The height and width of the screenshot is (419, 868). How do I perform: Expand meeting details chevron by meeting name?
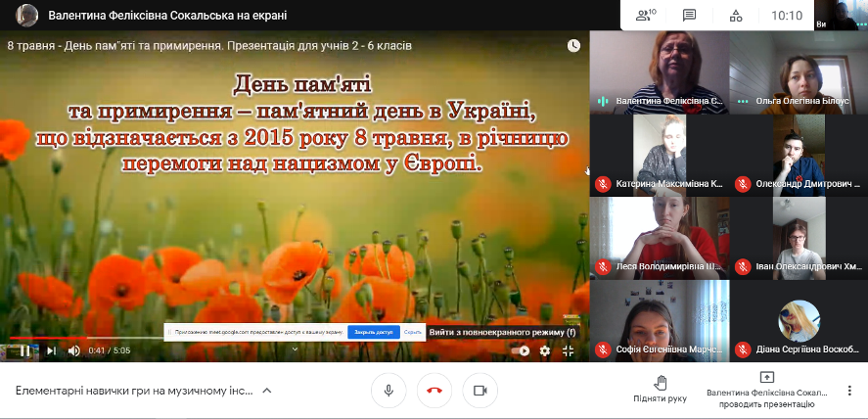267,391
